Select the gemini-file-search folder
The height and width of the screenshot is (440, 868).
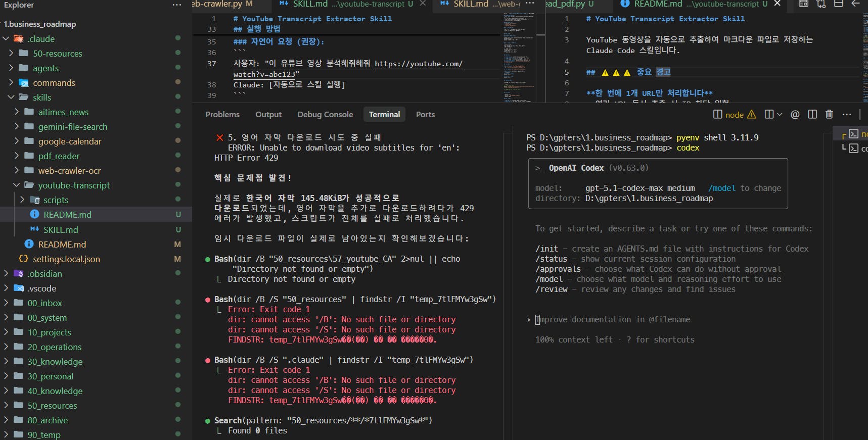pyautogui.click(x=96, y=127)
